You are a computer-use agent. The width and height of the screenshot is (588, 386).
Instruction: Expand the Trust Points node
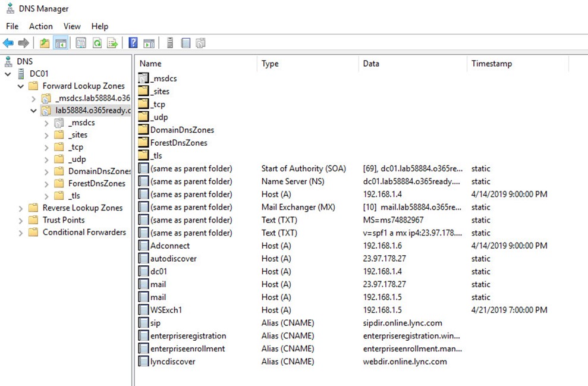click(x=21, y=221)
